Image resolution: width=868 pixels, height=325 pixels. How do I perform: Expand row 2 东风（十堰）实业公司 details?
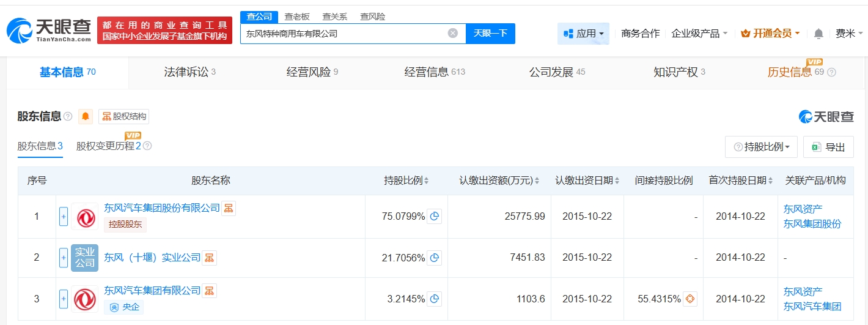[64, 258]
